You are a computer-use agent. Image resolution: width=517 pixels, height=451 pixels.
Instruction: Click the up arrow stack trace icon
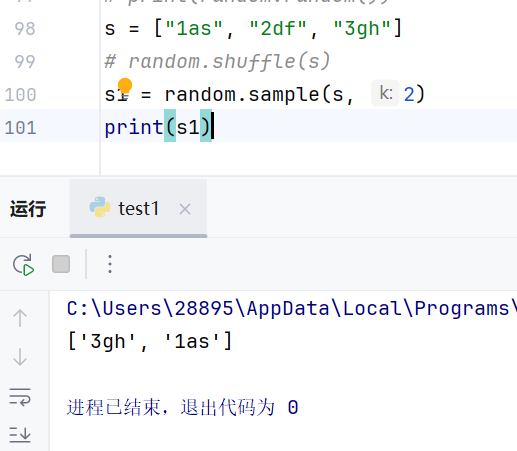point(20,318)
